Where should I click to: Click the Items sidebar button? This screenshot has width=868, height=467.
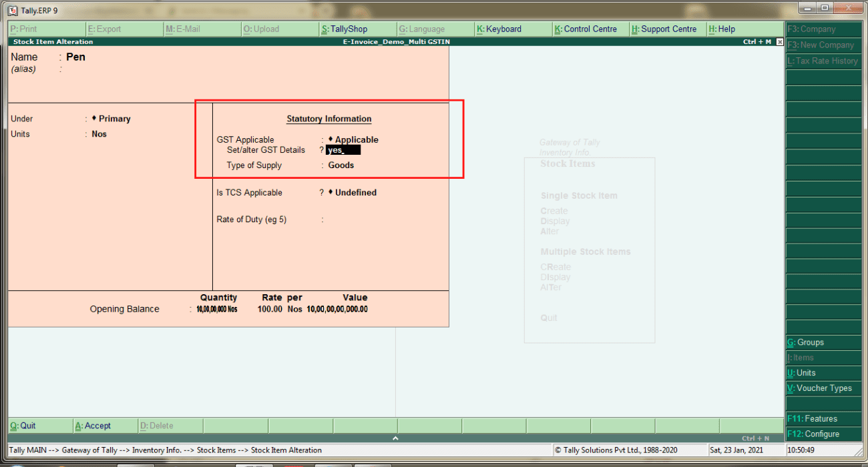click(x=823, y=358)
